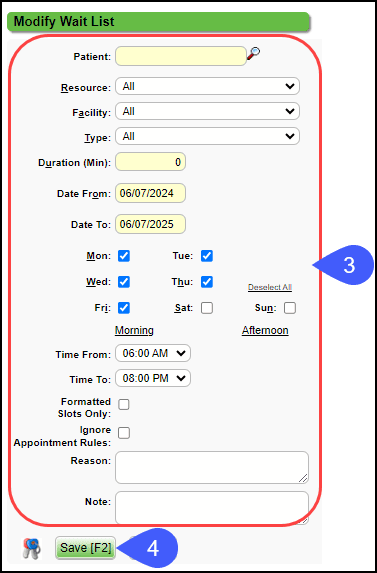The image size is (377, 573).
Task: Click the Afternoon link
Action: (x=265, y=330)
